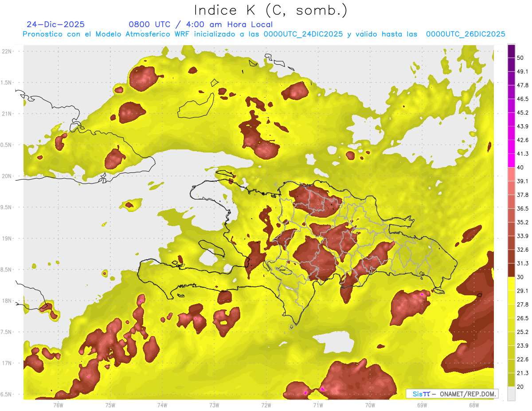Click the longitude axis label '68W'
532x411 pixels.
(x=474, y=405)
